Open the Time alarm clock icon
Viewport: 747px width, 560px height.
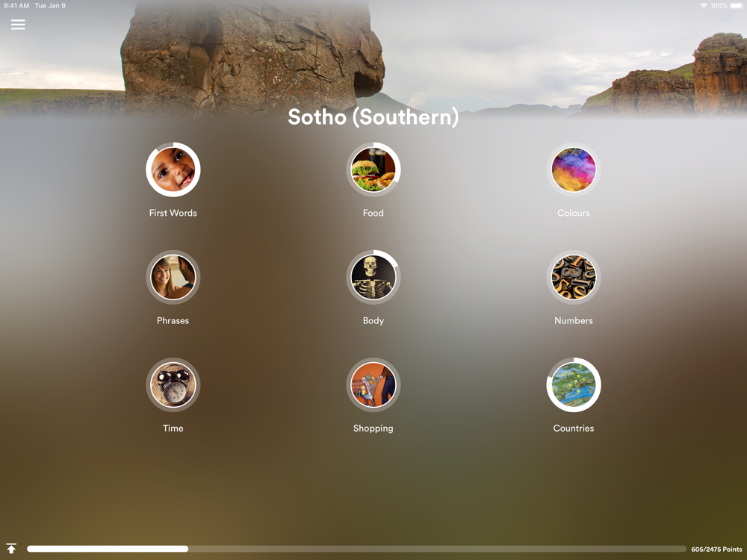[173, 385]
